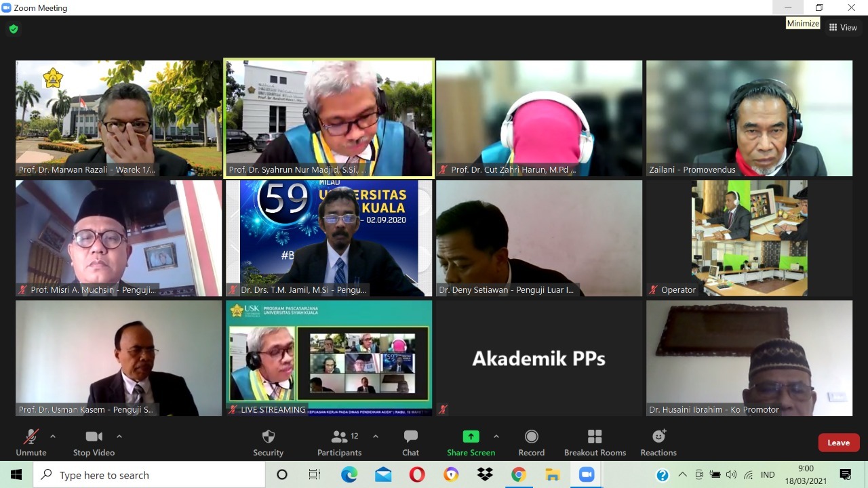This screenshot has height=488, width=868.
Task: Leave the meeting
Action: pyautogui.click(x=838, y=443)
